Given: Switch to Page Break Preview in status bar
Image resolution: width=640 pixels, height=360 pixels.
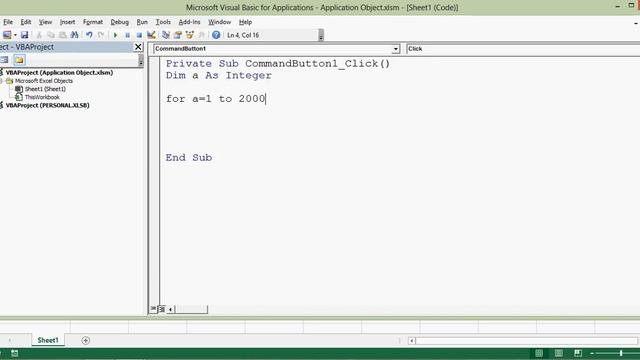Looking at the screenshot, I should coord(578,353).
